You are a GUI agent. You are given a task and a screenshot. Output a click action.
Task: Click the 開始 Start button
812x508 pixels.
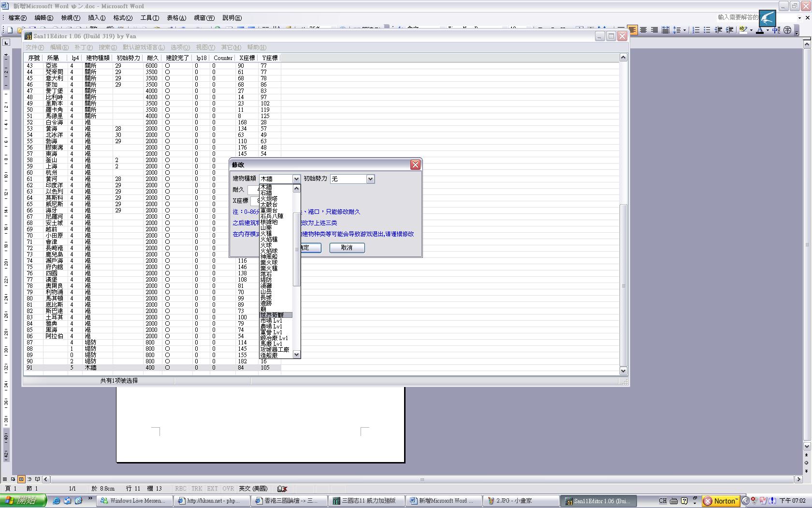point(23,501)
